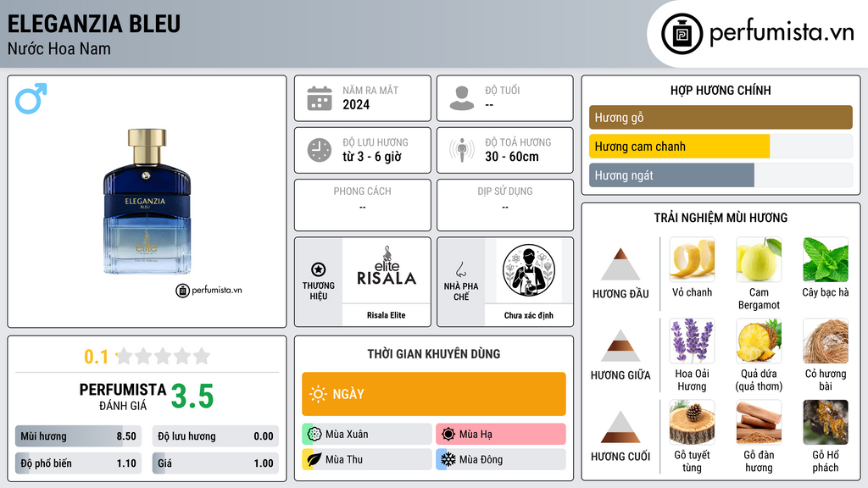Select the Mùa Hạ season label
Screen dimensions: 868x488
point(476,435)
